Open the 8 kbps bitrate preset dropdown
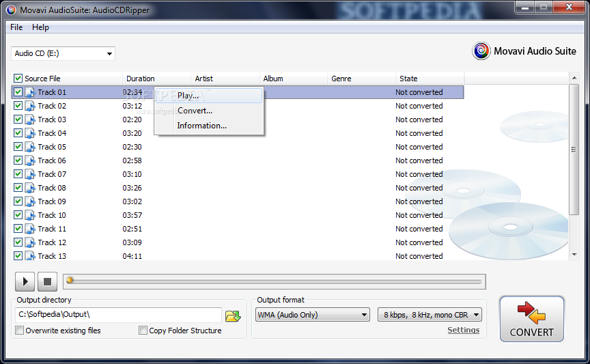Viewport: 590px width, 364px height. click(430, 315)
